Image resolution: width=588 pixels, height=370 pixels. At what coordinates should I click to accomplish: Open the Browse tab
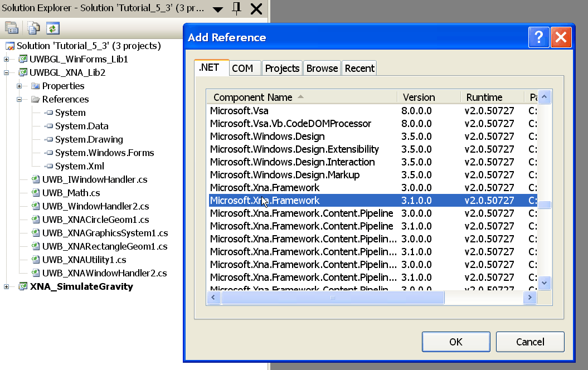pyautogui.click(x=322, y=68)
